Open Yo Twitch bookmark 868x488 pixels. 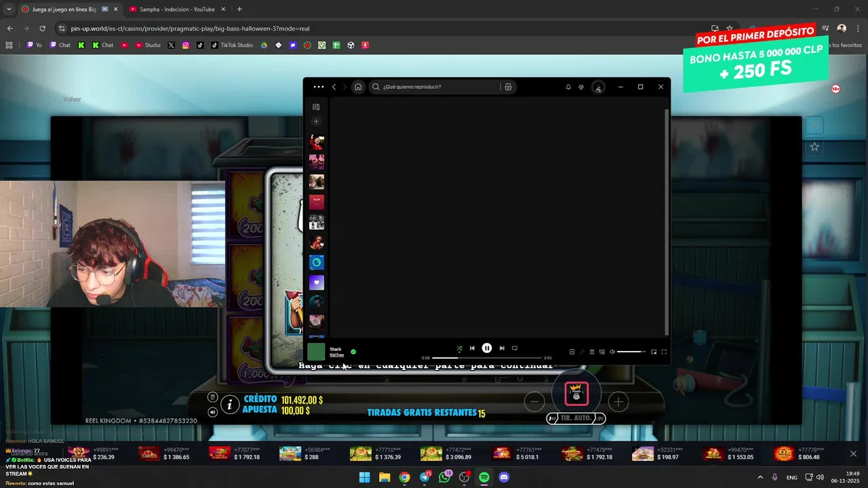pos(35,45)
